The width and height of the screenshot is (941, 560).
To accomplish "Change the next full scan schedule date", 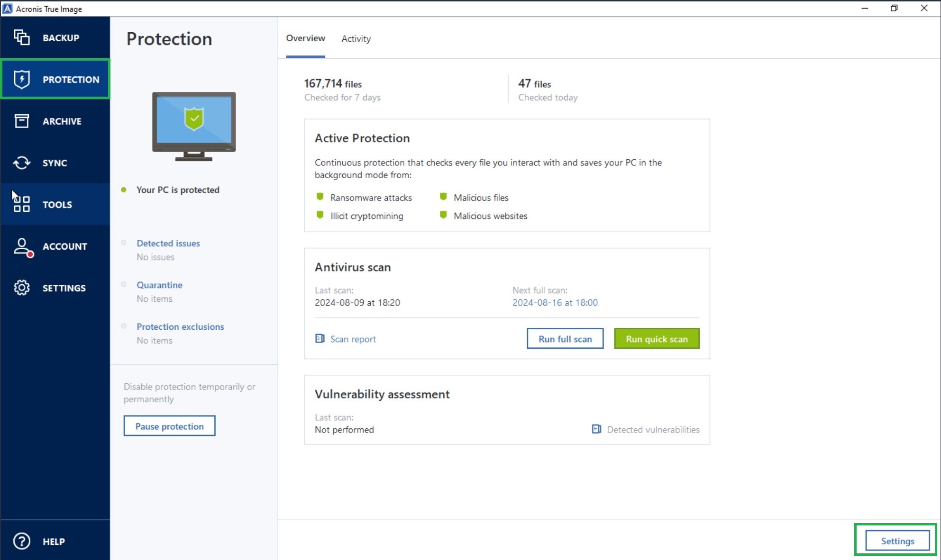I will 555,302.
